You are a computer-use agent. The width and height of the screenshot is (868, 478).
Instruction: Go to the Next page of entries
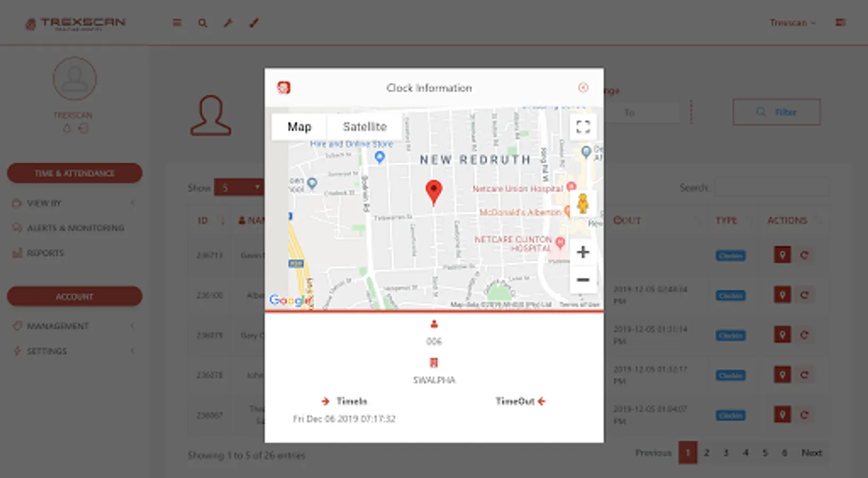click(812, 453)
